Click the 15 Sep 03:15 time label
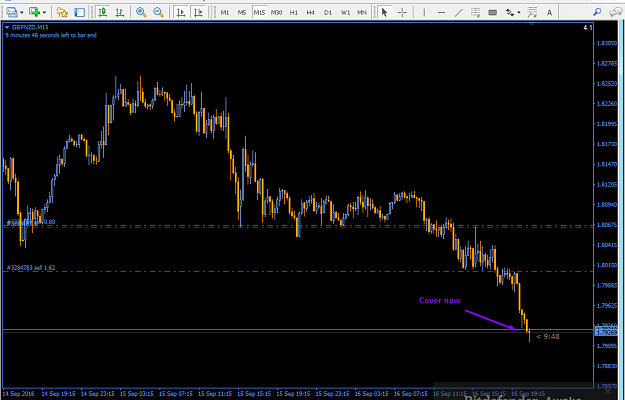The image size is (625, 400). pyautogui.click(x=136, y=394)
